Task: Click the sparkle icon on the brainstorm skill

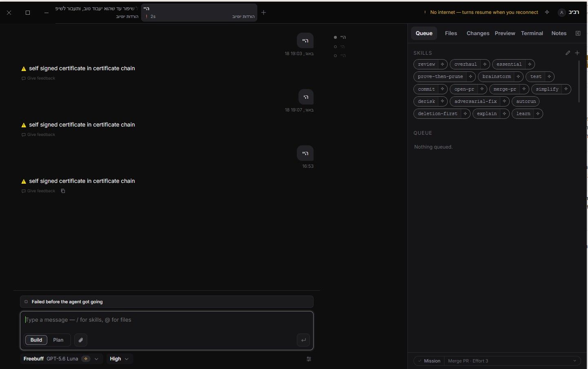Action: pyautogui.click(x=518, y=76)
